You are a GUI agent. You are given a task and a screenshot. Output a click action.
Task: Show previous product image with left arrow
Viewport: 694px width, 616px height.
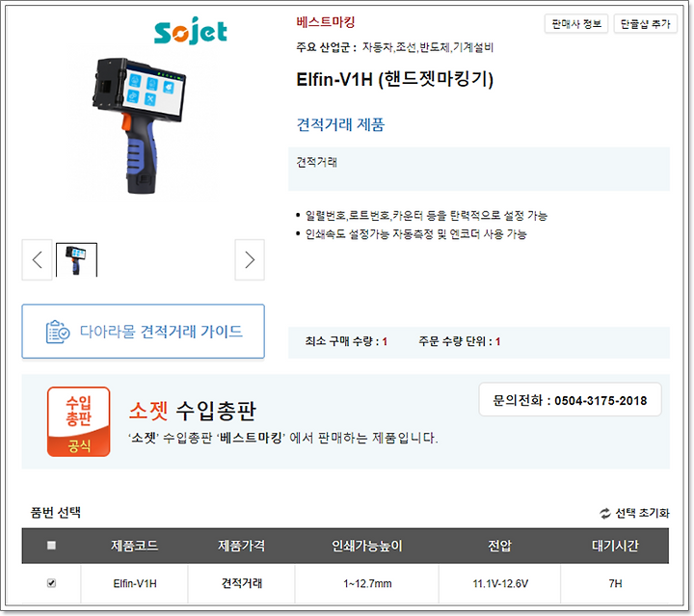(x=38, y=259)
